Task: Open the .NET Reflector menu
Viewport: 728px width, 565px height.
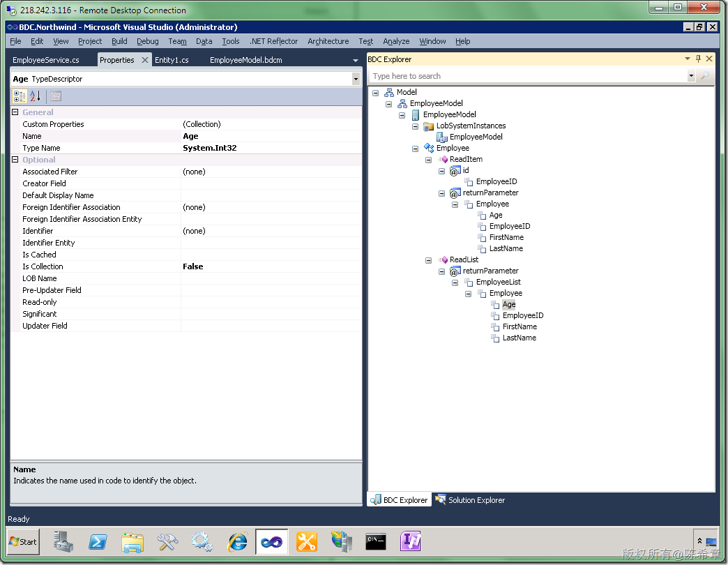Action: tap(273, 41)
